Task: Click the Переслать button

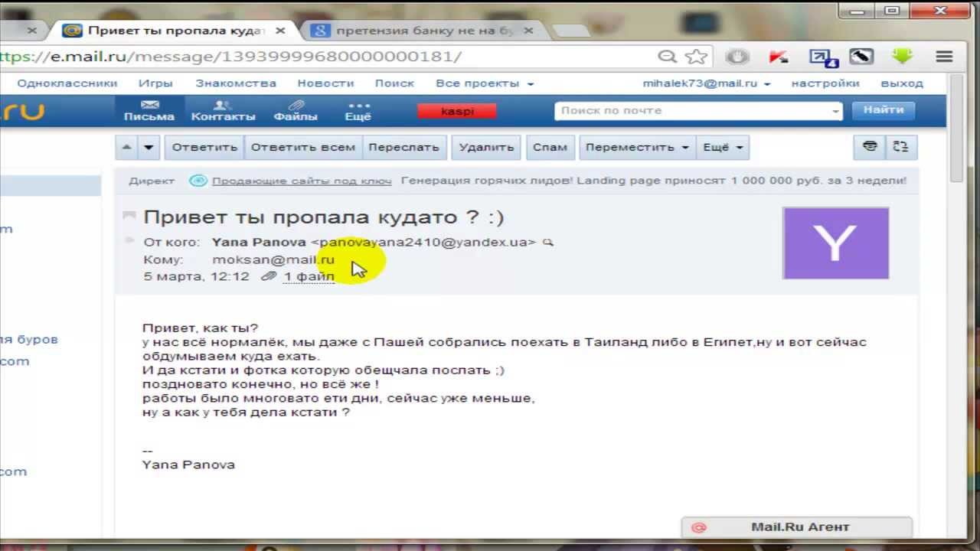Action: tap(403, 147)
